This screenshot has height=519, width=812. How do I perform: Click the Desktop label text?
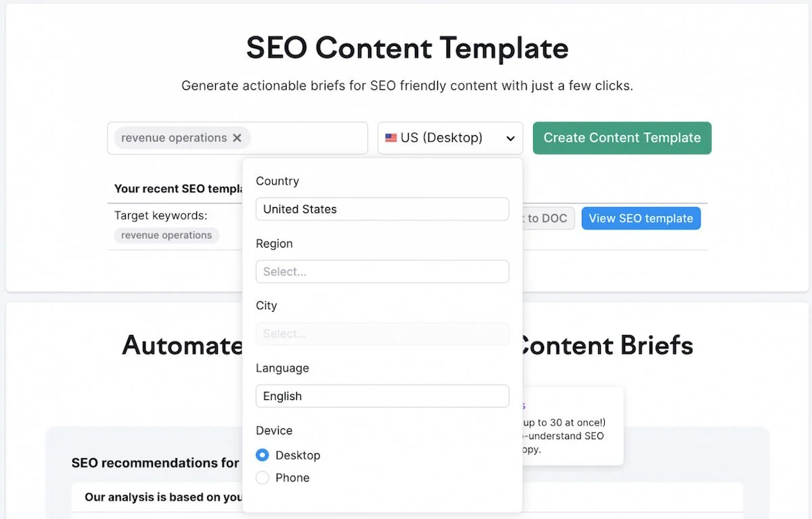coord(298,455)
